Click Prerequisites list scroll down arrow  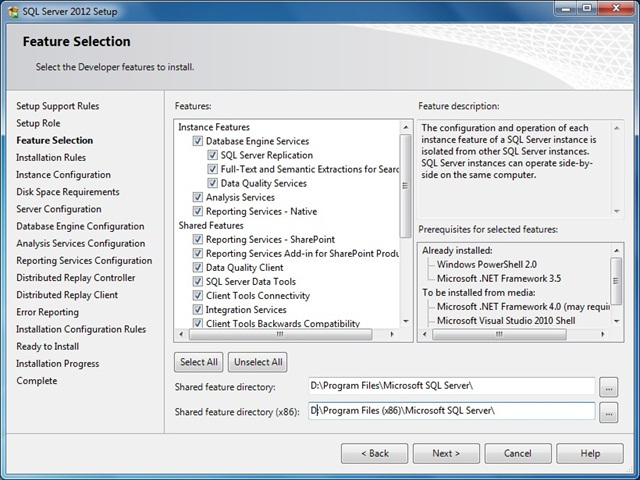(x=617, y=321)
